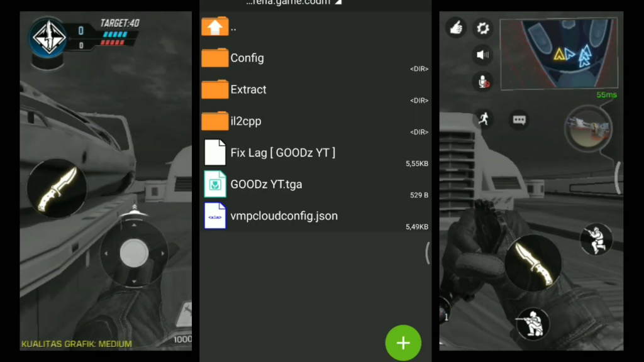This screenshot has width=644, height=362.
Task: Click the 5,49KB file size
Action: pyautogui.click(x=417, y=226)
